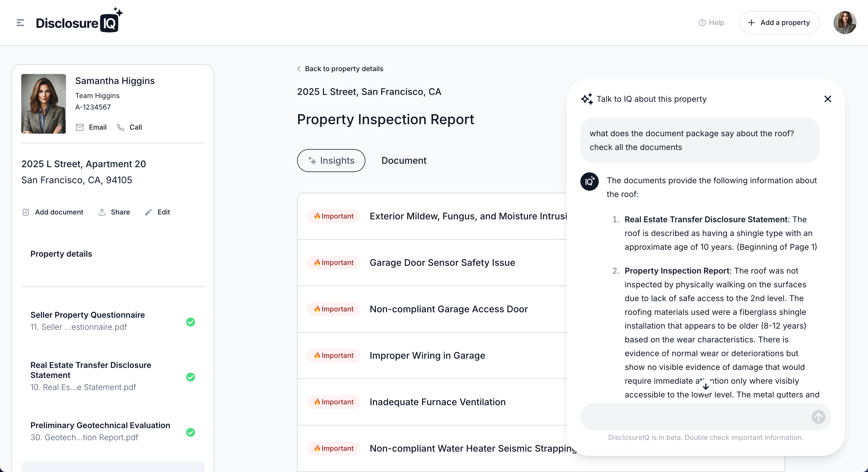Edit the property

click(157, 212)
